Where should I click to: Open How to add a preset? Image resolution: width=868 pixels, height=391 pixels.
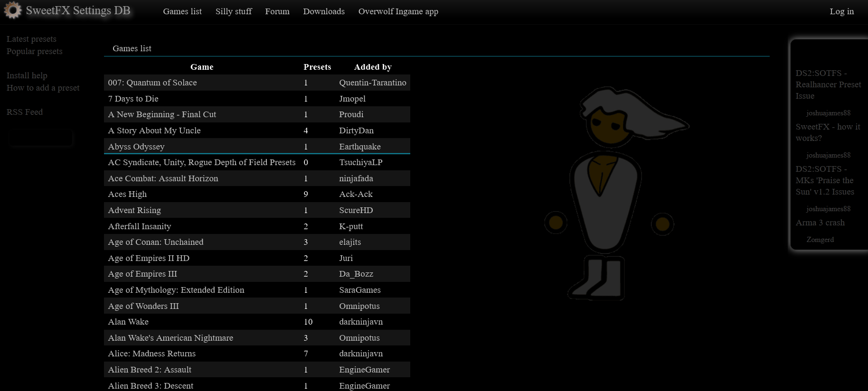coord(43,88)
